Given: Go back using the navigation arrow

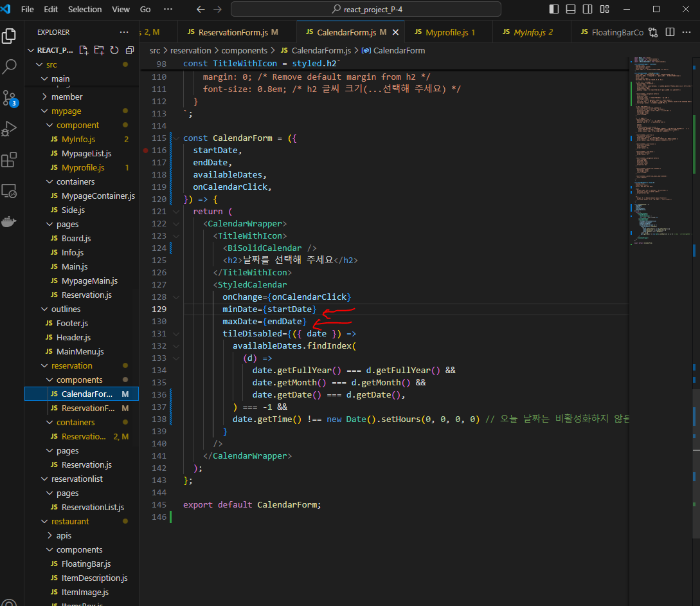Looking at the screenshot, I should 201,10.
